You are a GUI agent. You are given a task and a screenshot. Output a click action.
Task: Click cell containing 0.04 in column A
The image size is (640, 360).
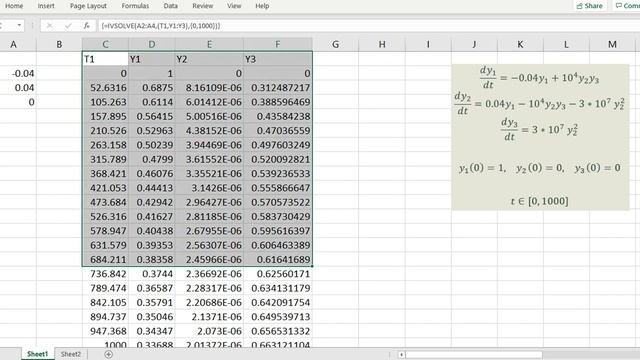[18, 88]
